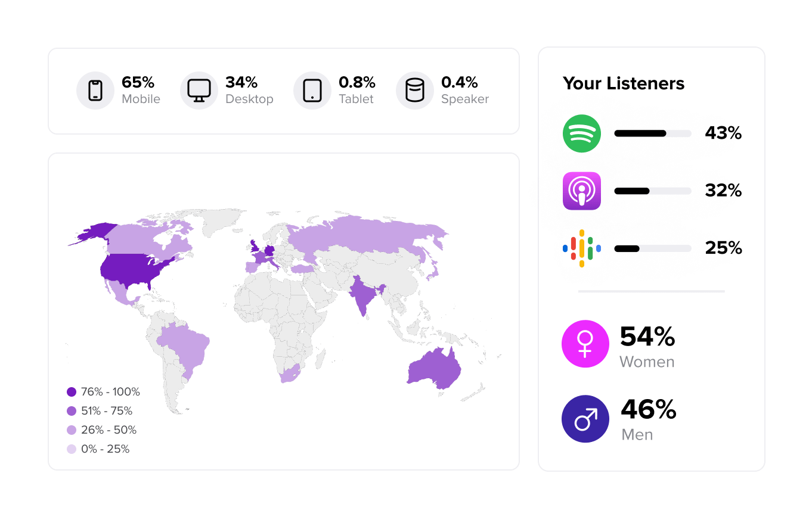Screen dimensions: 812x517
Task: Click the Speaker cylinder icon
Action: coord(415,91)
